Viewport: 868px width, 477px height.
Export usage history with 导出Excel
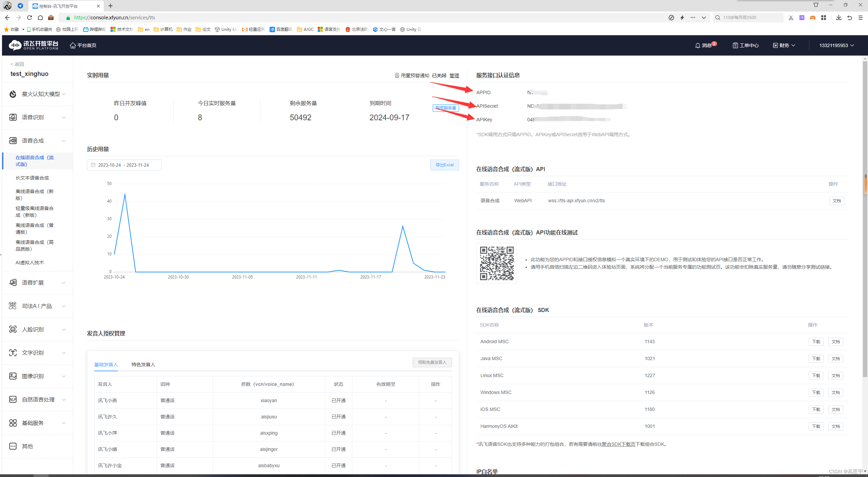click(445, 165)
